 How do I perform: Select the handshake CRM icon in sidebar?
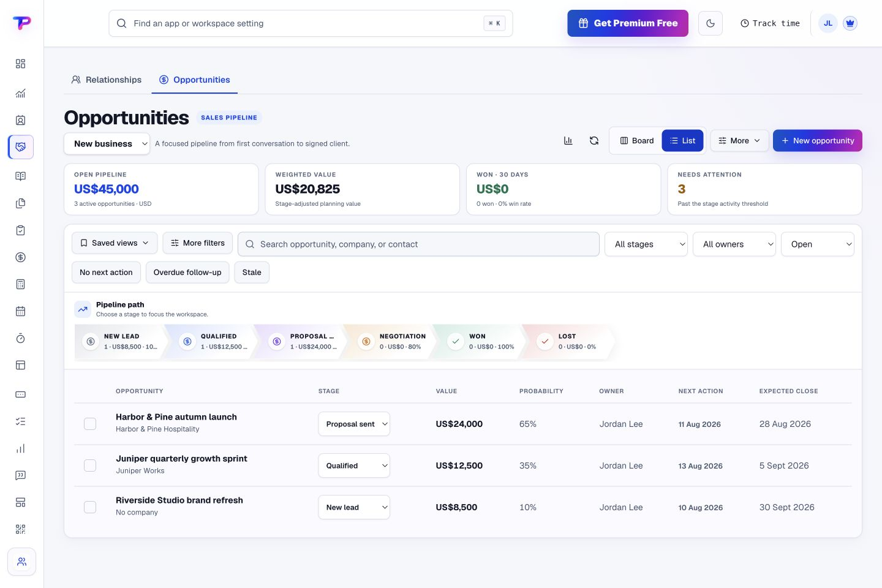21,147
